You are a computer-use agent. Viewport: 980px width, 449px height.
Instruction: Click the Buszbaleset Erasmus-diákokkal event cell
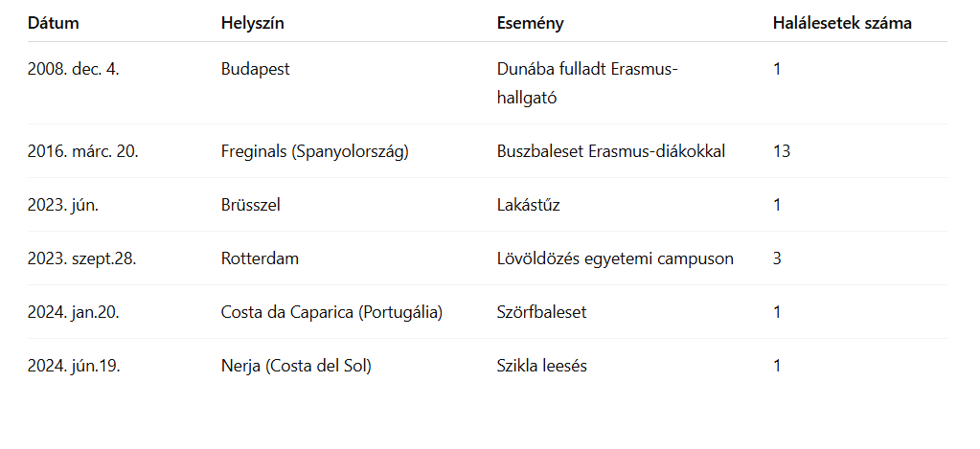click(611, 151)
